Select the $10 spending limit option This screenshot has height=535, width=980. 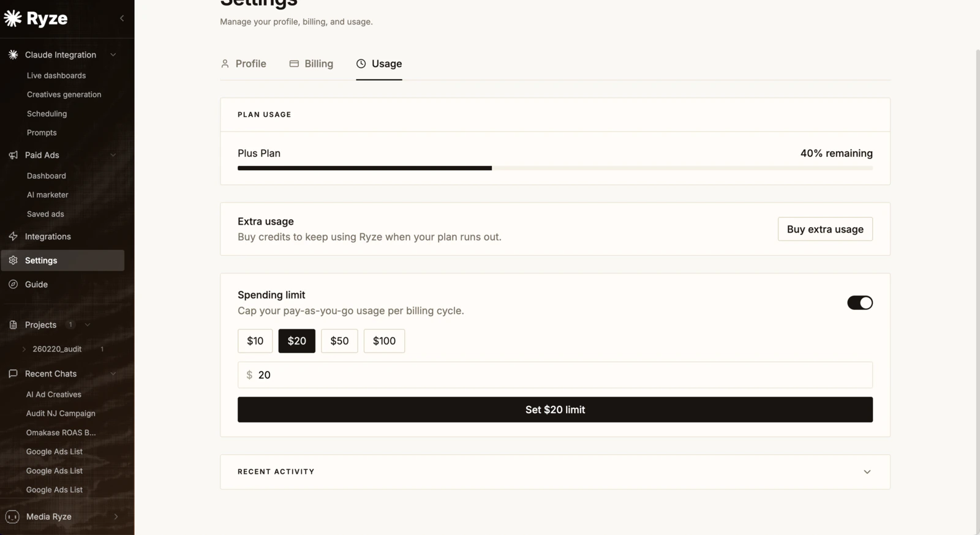pos(255,341)
